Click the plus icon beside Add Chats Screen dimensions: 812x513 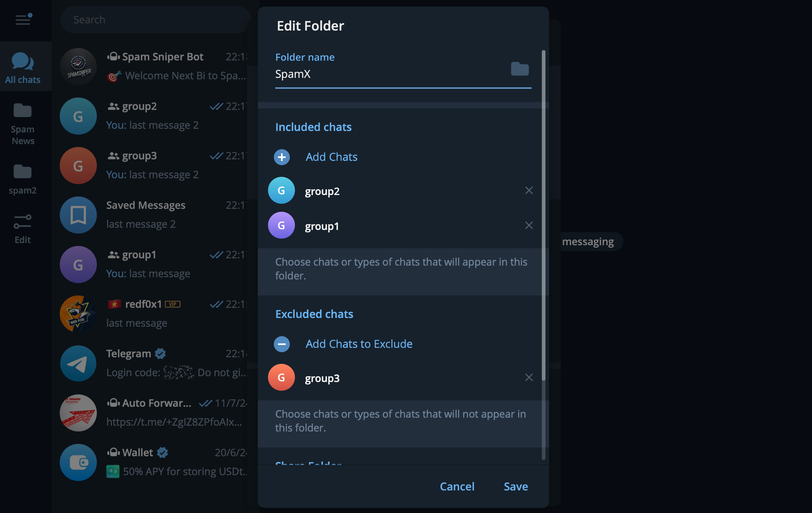pos(282,157)
